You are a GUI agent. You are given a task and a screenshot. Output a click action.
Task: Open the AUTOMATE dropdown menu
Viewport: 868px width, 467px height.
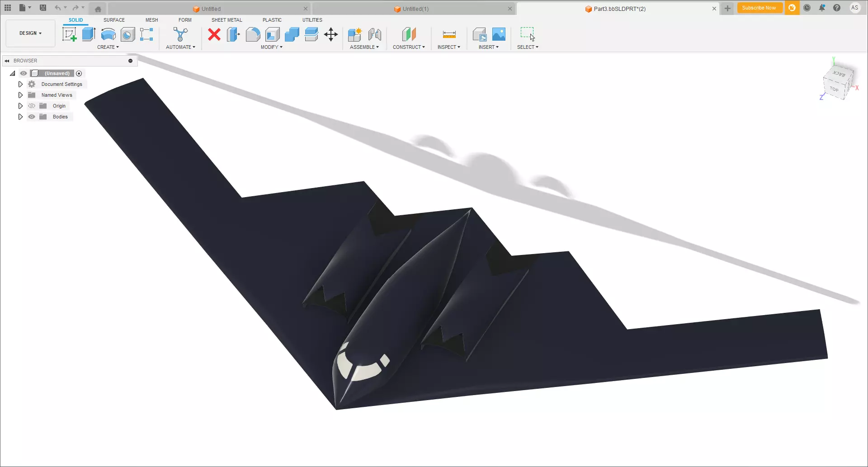[x=180, y=47]
